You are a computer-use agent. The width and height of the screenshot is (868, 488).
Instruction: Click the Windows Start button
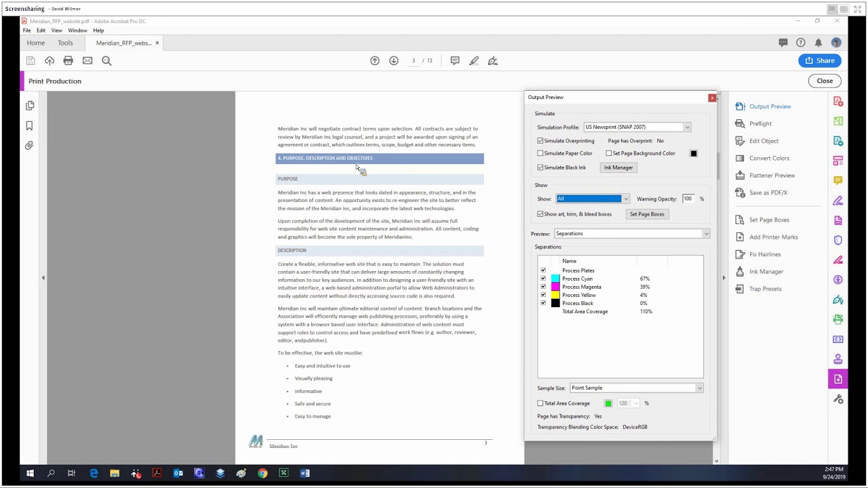30,473
